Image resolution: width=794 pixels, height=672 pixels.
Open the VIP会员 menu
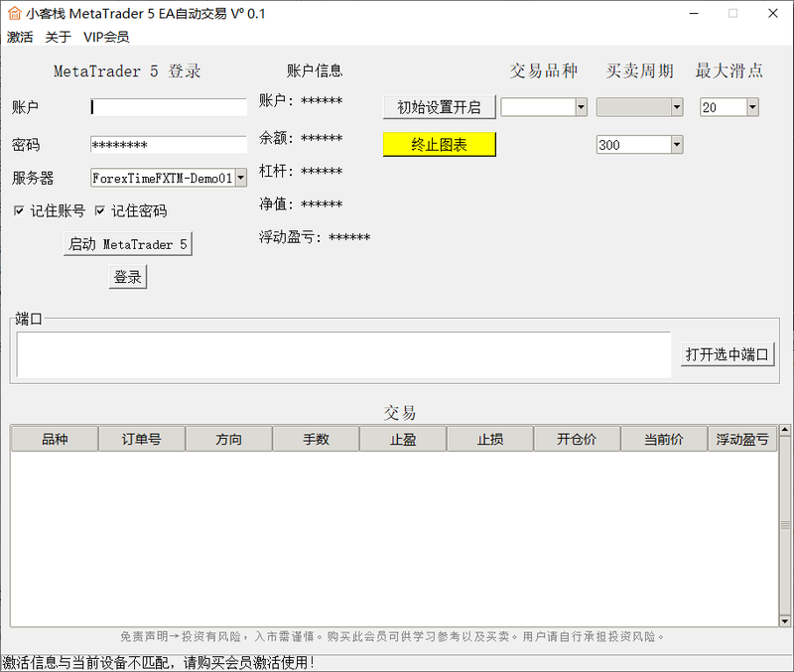[x=106, y=37]
